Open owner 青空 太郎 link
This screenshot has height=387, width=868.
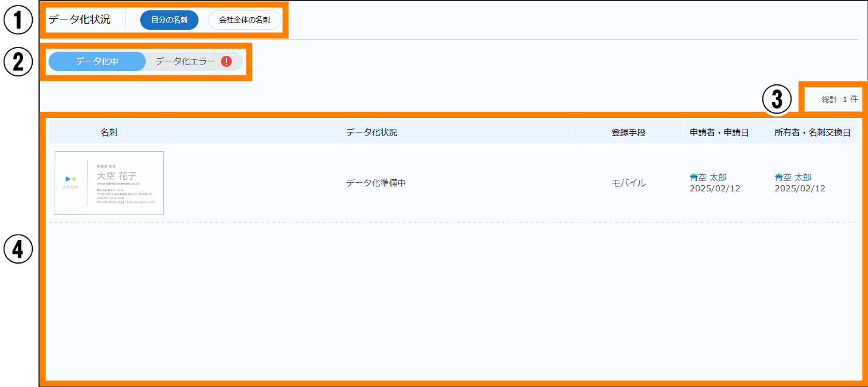pos(793,177)
